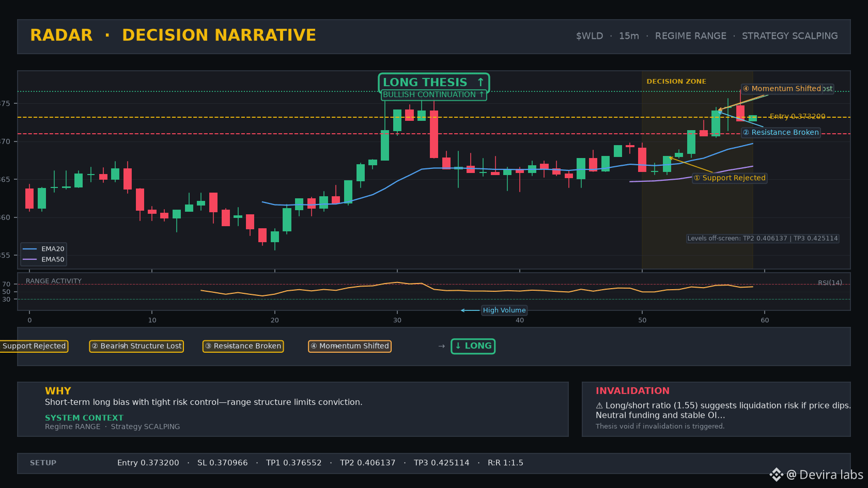Click the Support Rejected annotation on the chart
This screenshot has height=488, width=868.
730,178
